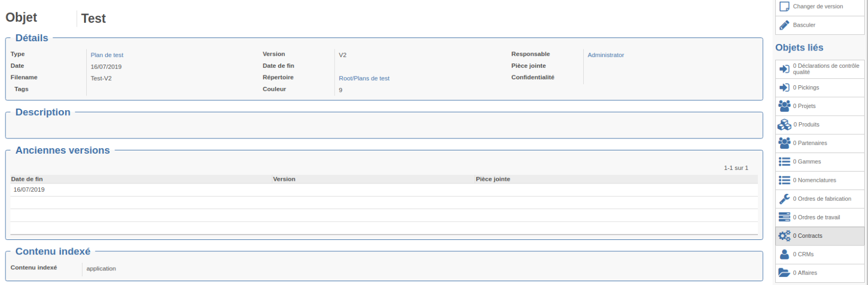Viewport: 868px width, 285px height.
Task: Follow the Root/Plans de test directory link
Action: pos(364,78)
